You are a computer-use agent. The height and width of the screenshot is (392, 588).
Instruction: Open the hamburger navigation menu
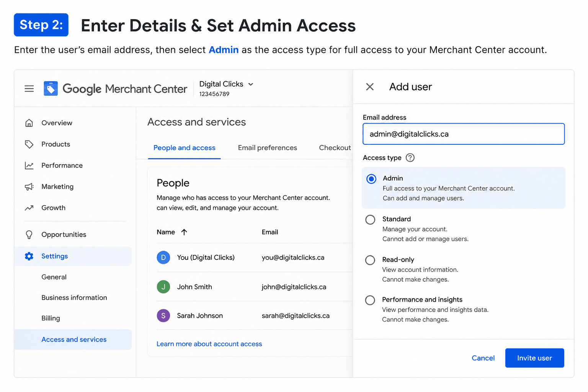29,89
